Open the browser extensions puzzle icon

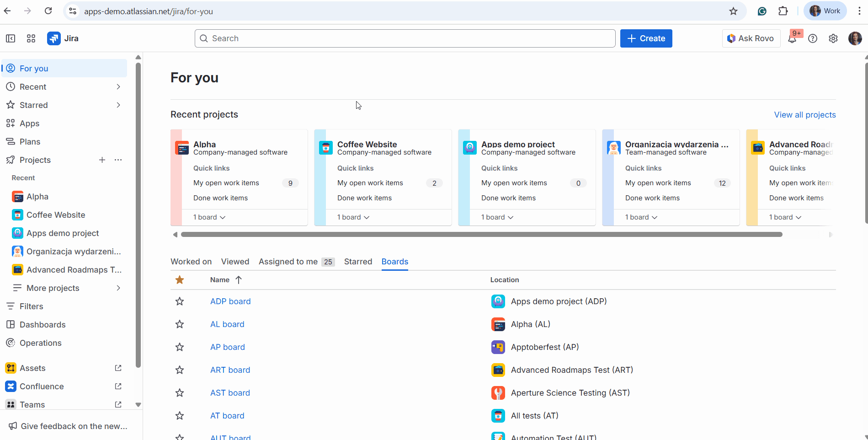click(783, 11)
